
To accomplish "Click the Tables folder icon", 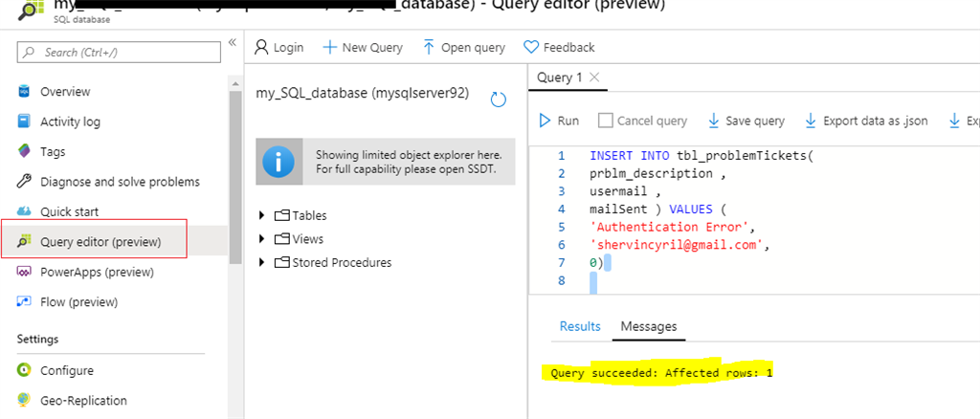I will point(282,215).
